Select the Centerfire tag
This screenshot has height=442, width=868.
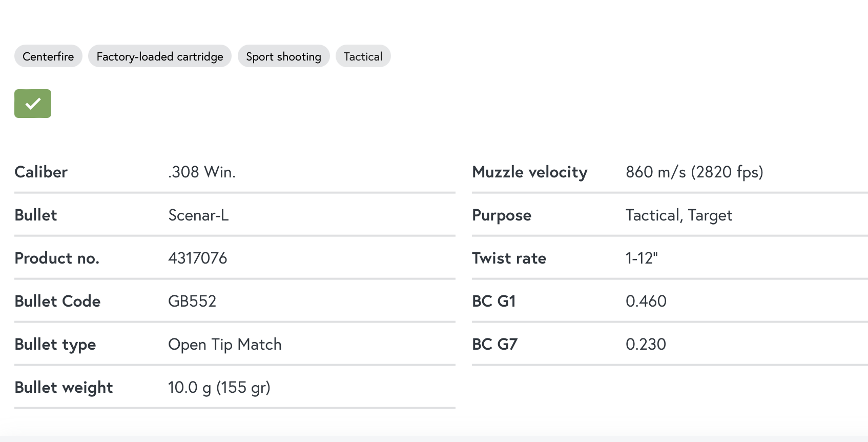click(48, 56)
